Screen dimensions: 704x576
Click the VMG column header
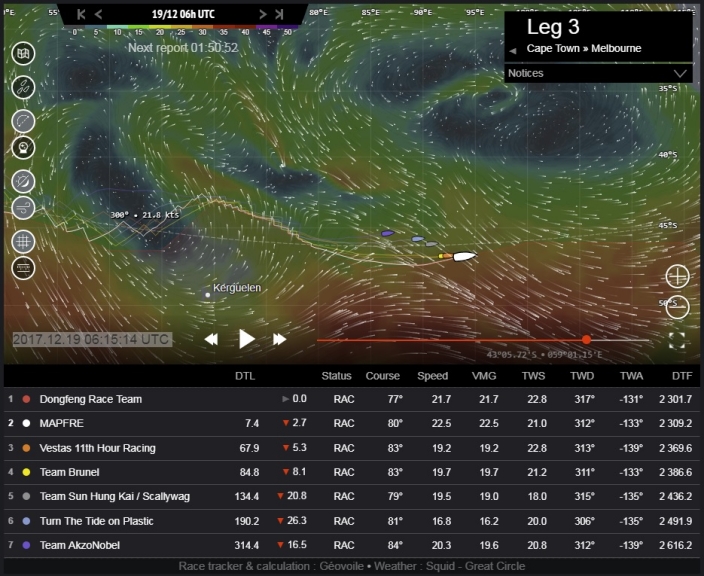click(484, 376)
